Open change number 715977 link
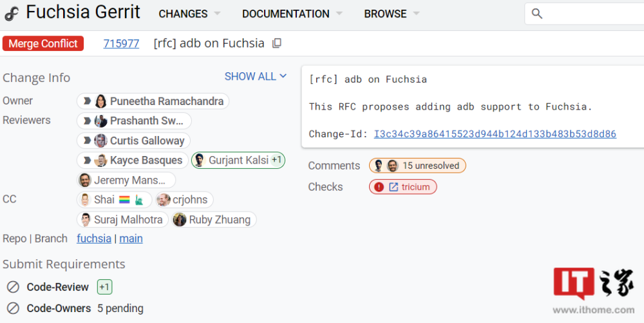This screenshot has width=644, height=323. (121, 44)
